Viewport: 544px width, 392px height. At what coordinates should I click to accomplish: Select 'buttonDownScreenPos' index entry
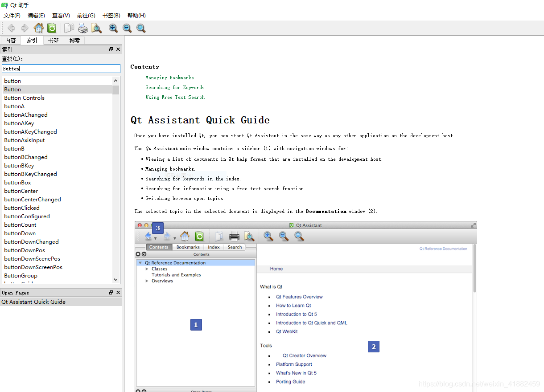coord(57,267)
